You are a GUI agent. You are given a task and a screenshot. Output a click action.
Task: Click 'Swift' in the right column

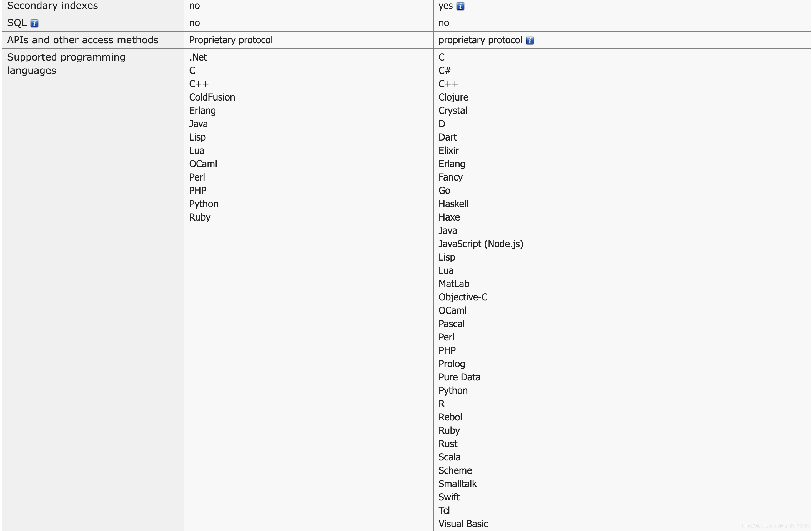(449, 497)
